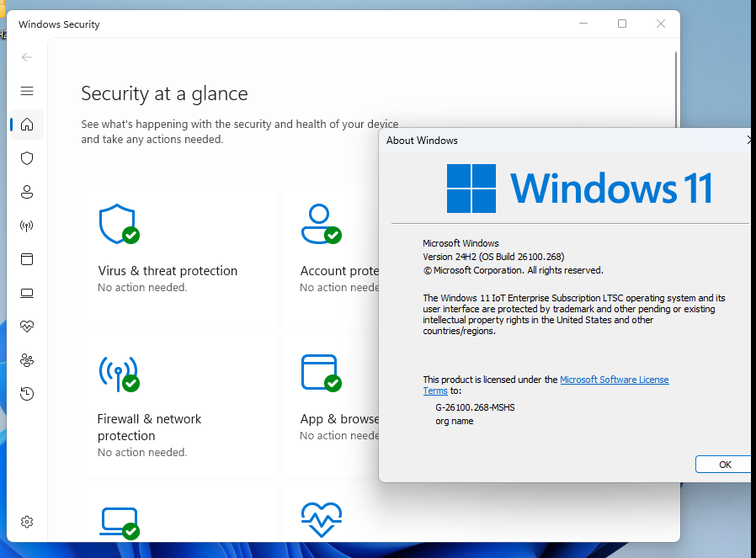Open Family options sidebar icon
This screenshot has width=756, height=558.
tap(27, 360)
